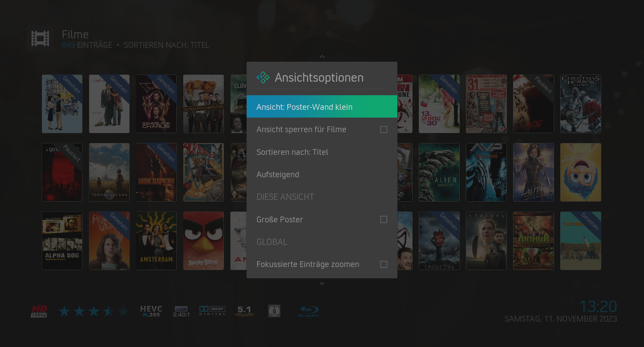The width and height of the screenshot is (644, 347).
Task: Enable Fokussierte Einträge zoomen checkbox
Action: (384, 264)
